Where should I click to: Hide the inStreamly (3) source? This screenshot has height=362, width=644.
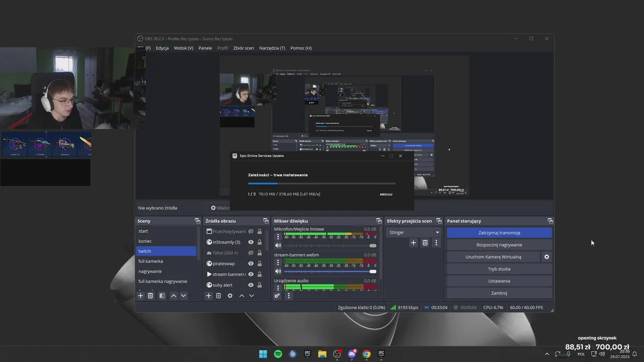click(x=251, y=242)
